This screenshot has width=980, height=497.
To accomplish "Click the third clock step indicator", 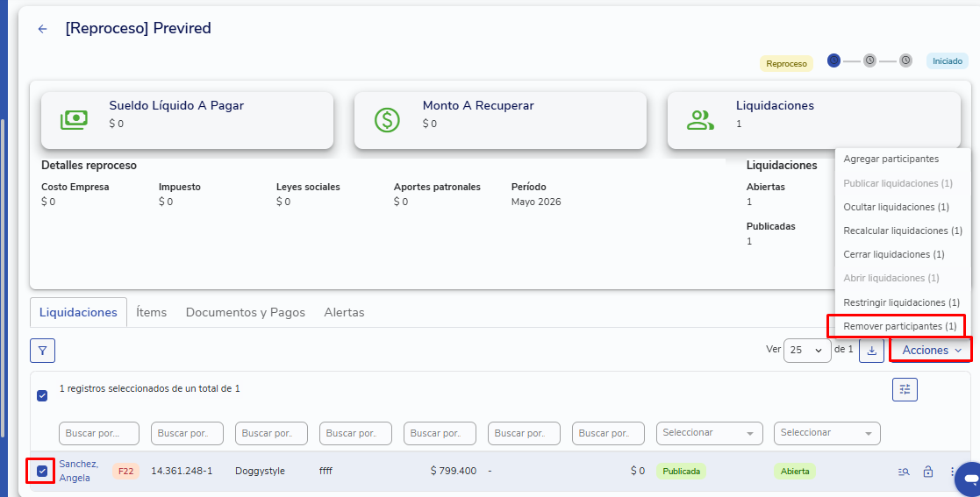I will tap(905, 60).
